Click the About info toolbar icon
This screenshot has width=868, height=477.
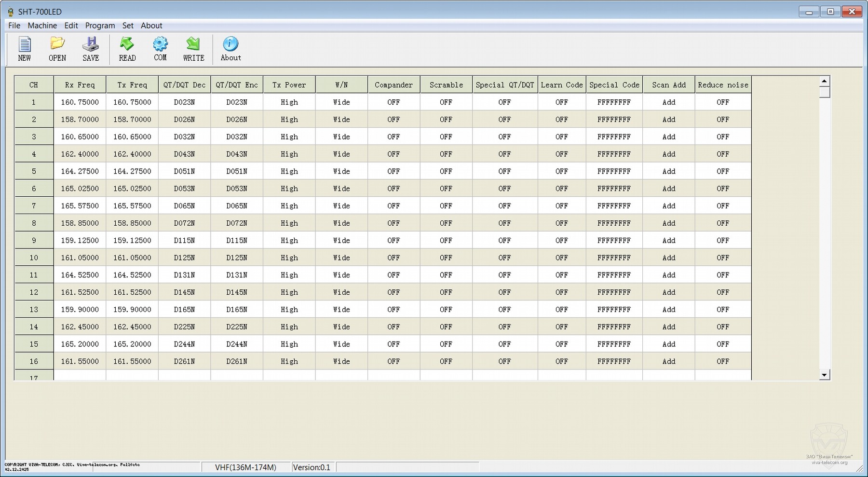231,49
